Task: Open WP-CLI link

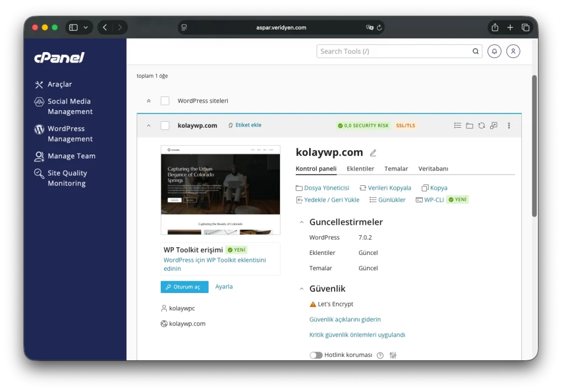Action: click(x=430, y=200)
